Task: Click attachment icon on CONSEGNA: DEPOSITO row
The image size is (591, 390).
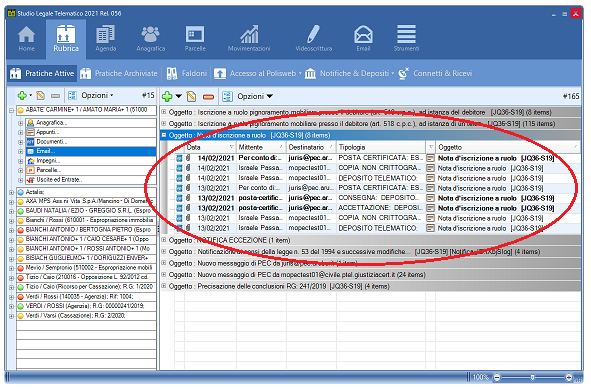Action: [188, 198]
